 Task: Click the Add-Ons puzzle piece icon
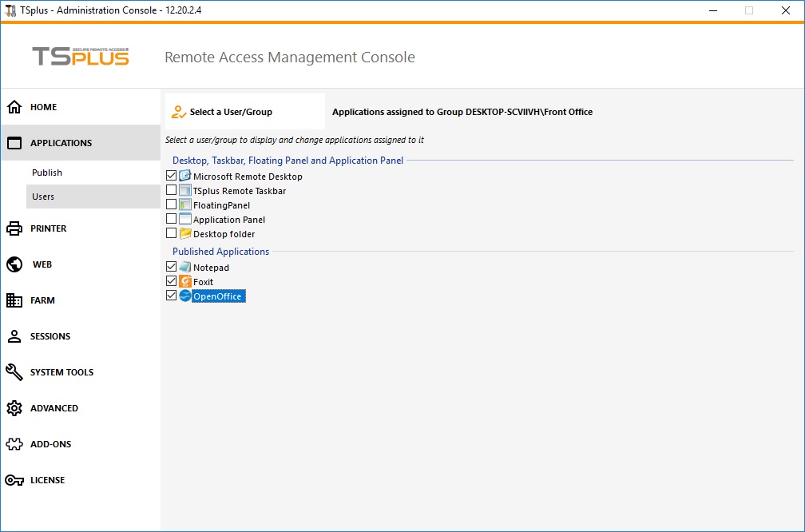coord(14,444)
